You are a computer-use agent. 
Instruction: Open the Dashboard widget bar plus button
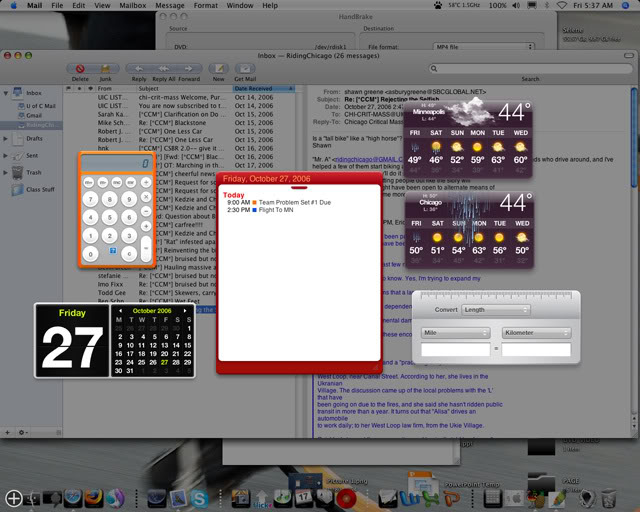pos(13,499)
